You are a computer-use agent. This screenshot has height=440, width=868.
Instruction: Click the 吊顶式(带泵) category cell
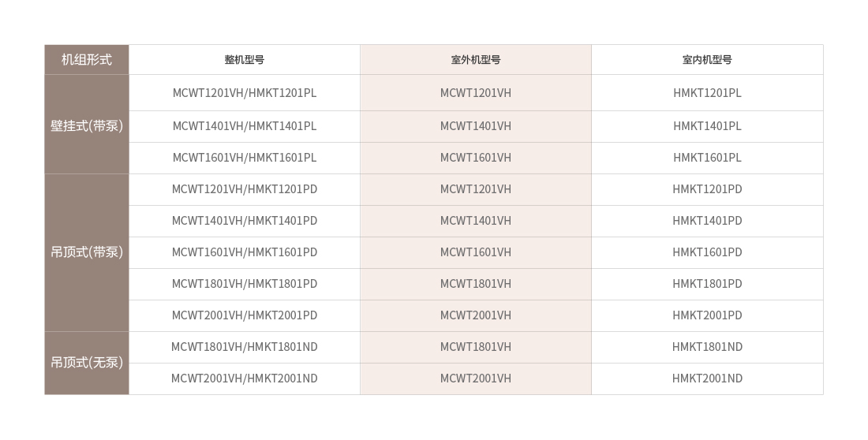tap(86, 253)
